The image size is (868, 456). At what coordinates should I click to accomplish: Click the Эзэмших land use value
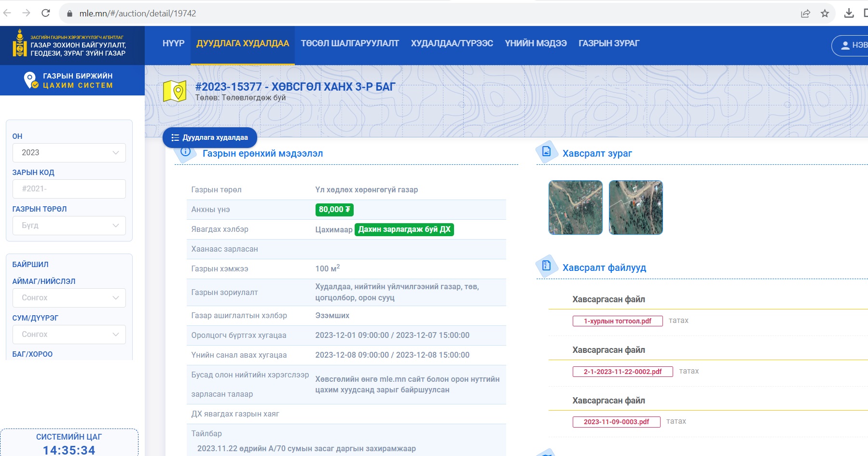332,316
